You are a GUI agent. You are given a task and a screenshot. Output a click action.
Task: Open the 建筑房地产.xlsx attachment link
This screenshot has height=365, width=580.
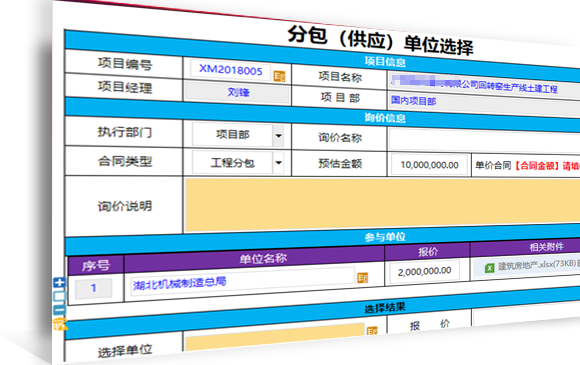536,265
